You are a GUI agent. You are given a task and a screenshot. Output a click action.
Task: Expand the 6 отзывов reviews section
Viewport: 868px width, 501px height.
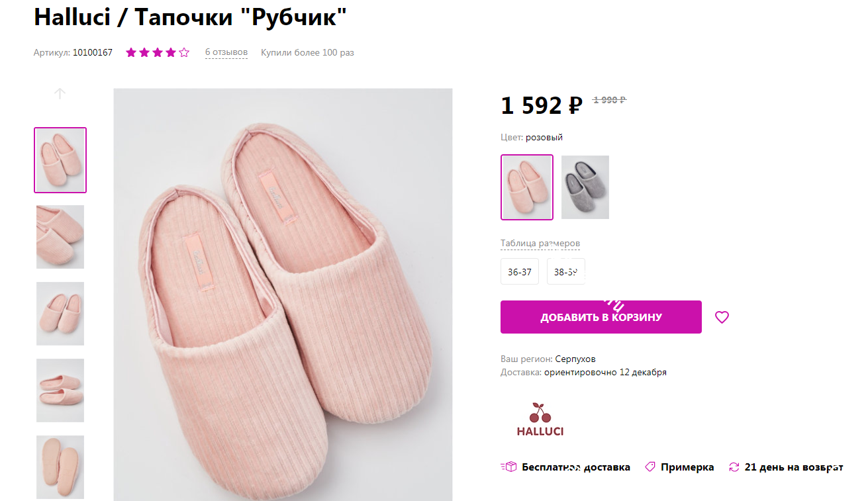click(226, 52)
